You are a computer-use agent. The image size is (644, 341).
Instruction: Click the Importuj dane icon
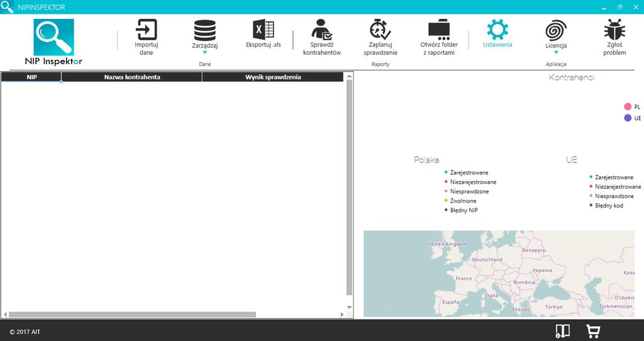point(146,30)
